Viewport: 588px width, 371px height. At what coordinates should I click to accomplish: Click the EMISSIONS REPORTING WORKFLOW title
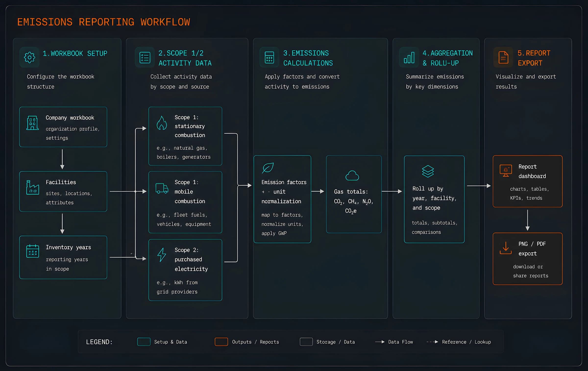tap(104, 22)
